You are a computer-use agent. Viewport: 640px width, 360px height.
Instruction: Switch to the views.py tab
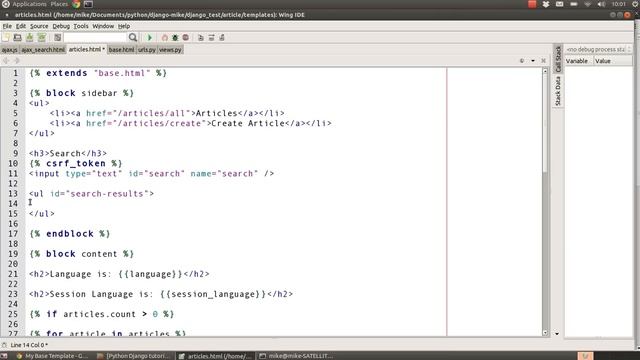170,50
